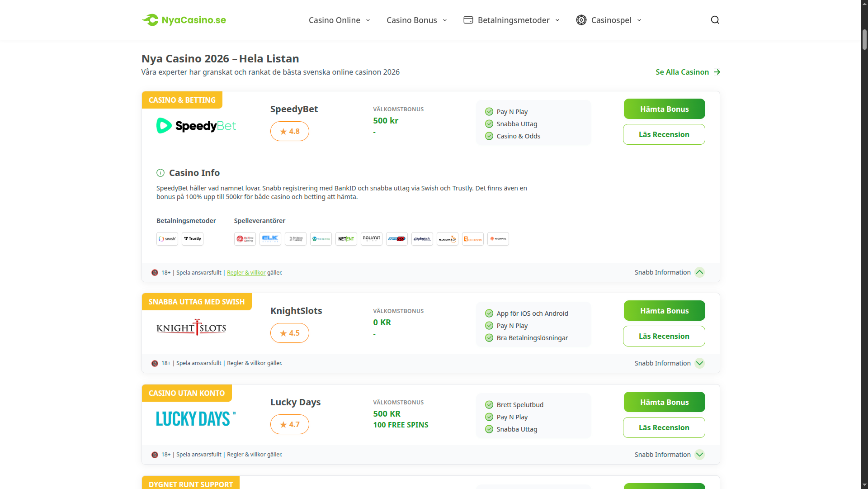Click Hämta Bonus for SpeedyBet
This screenshot has height=489, width=868.
[x=664, y=109]
